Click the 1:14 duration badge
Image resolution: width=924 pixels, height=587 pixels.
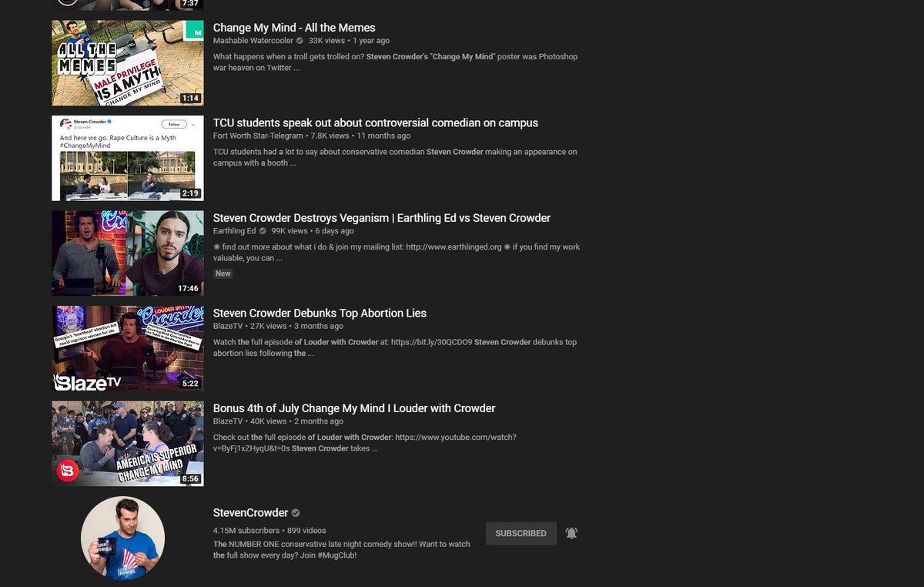point(190,98)
